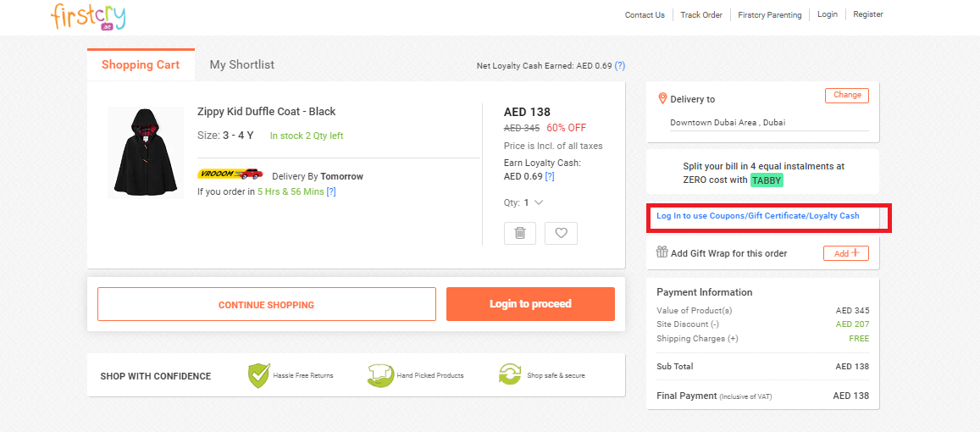Viewport: 980px width, 432px height.
Task: Add item to shortlist with heart icon
Action: [561, 233]
